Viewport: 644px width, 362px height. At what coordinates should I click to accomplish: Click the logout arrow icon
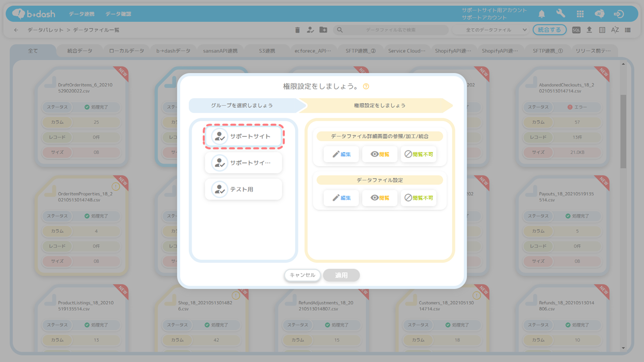coord(619,14)
